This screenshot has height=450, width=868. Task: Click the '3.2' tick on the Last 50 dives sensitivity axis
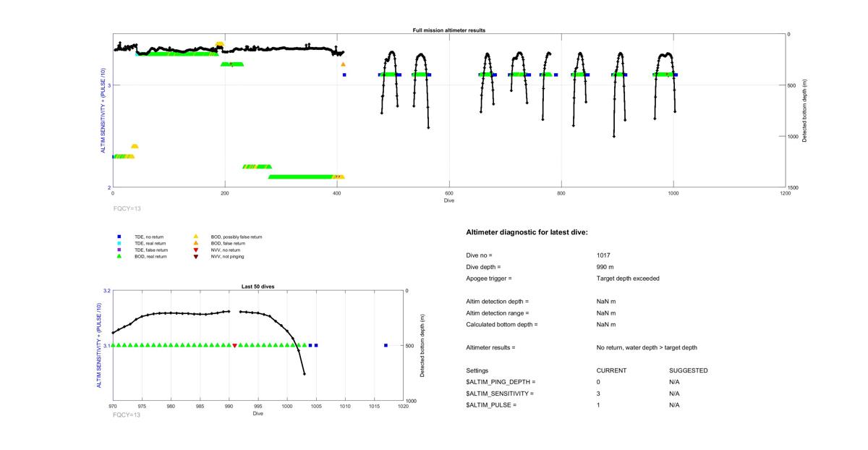click(106, 291)
